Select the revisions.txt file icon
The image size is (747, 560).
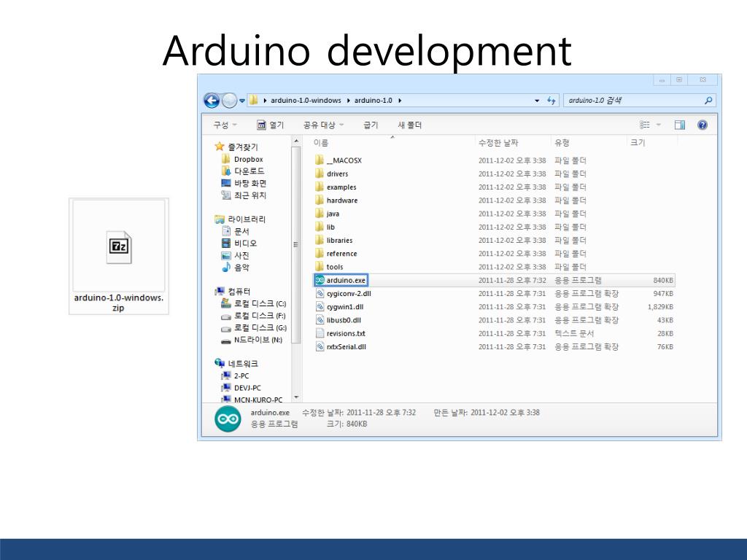point(320,333)
